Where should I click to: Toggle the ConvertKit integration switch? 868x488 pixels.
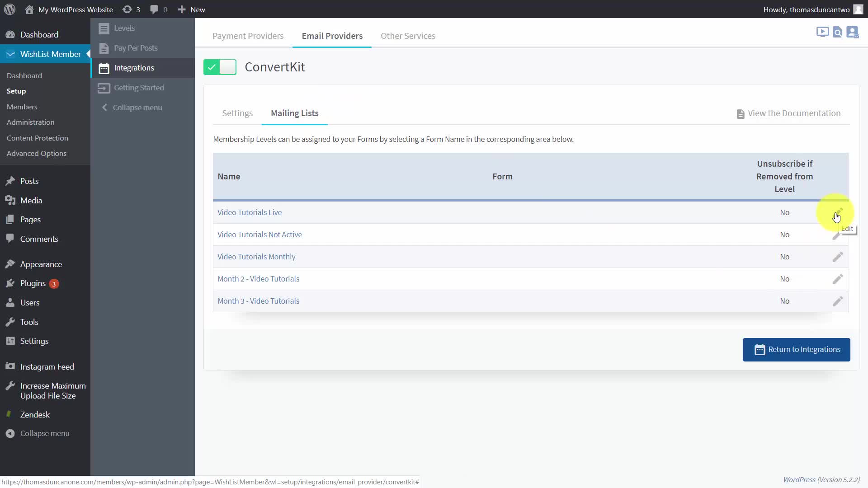pyautogui.click(x=220, y=67)
